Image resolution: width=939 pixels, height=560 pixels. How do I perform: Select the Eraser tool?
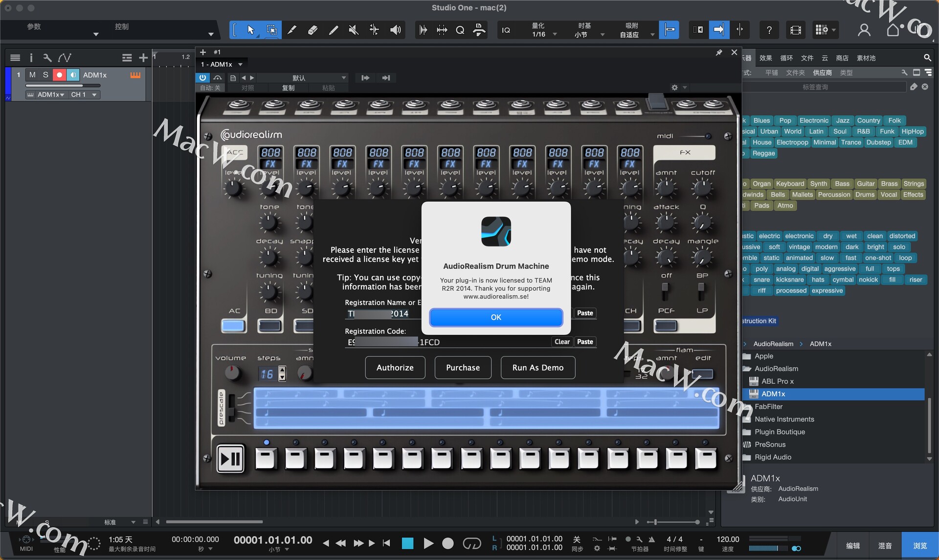pos(313,30)
